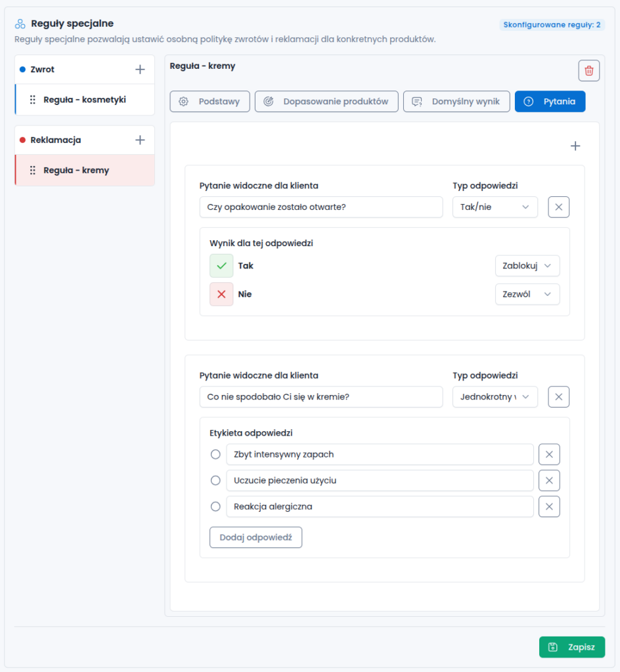Save changes with the Zapisz button

[x=572, y=647]
